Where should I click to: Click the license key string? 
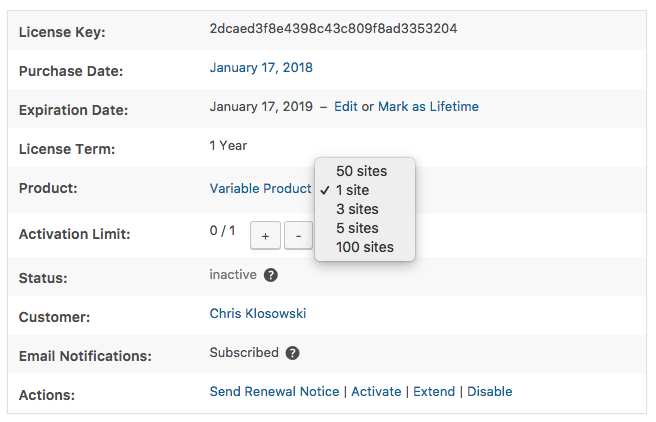[333, 29]
